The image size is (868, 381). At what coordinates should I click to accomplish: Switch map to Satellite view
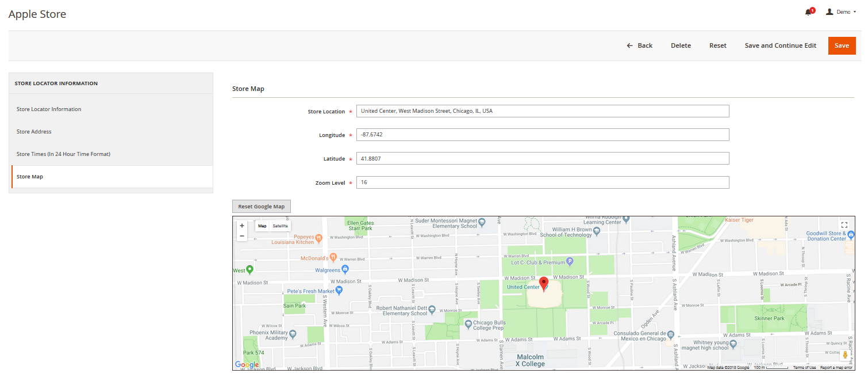(x=281, y=226)
